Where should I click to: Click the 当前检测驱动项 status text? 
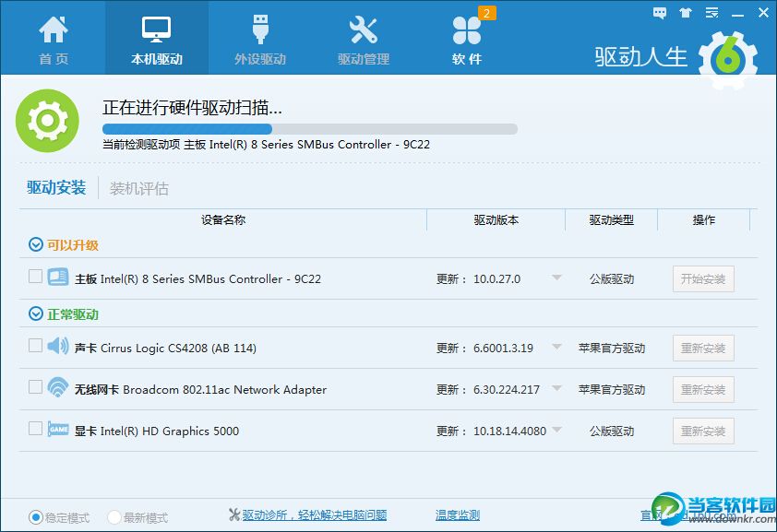pos(266,145)
